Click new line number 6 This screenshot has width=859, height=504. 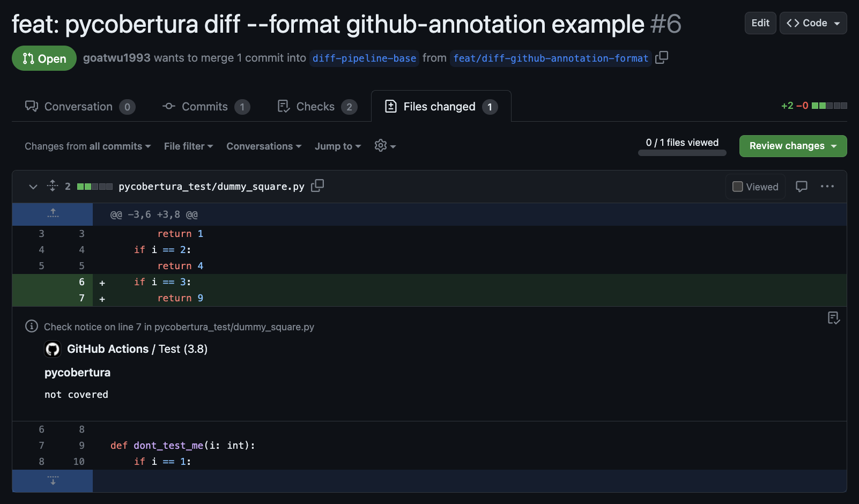(x=82, y=282)
